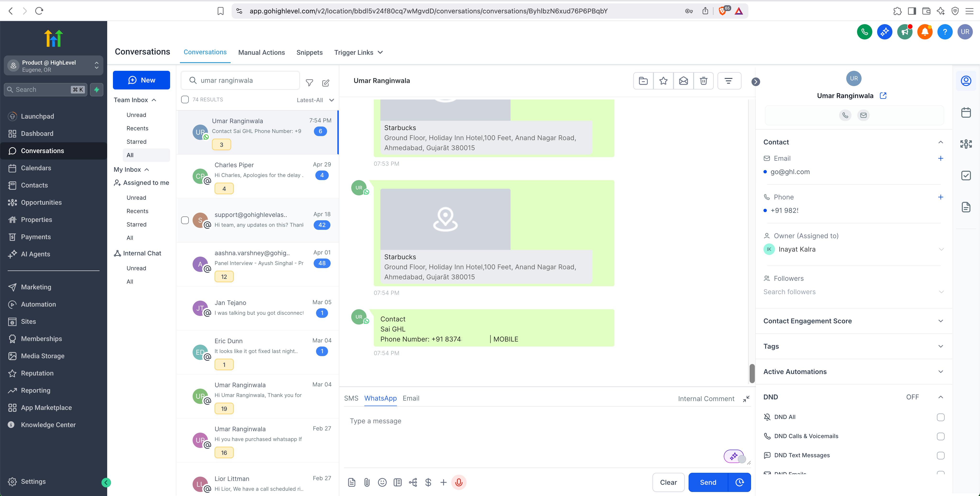
Task: Click the New conversation button
Action: click(x=142, y=80)
